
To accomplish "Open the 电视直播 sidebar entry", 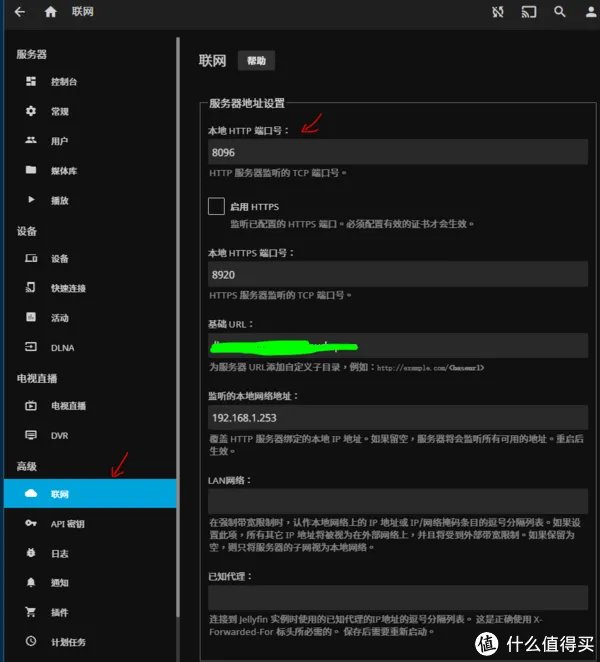I will click(90, 406).
